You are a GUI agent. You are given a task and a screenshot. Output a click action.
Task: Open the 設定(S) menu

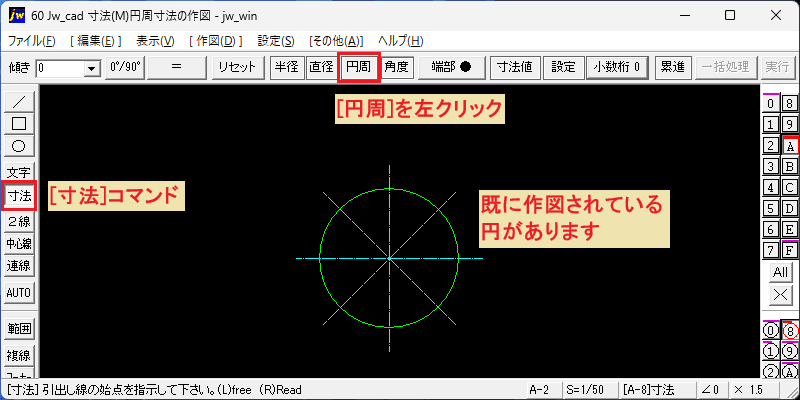click(276, 41)
